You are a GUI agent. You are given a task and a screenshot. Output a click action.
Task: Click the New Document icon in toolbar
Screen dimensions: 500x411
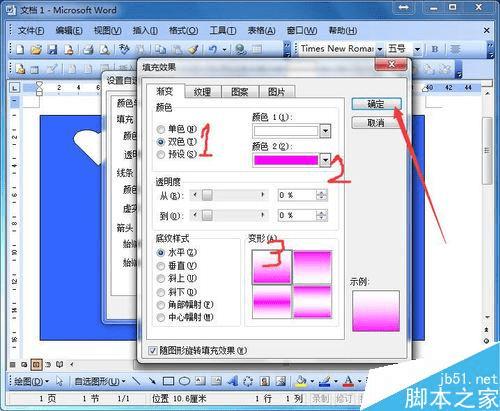point(20,50)
